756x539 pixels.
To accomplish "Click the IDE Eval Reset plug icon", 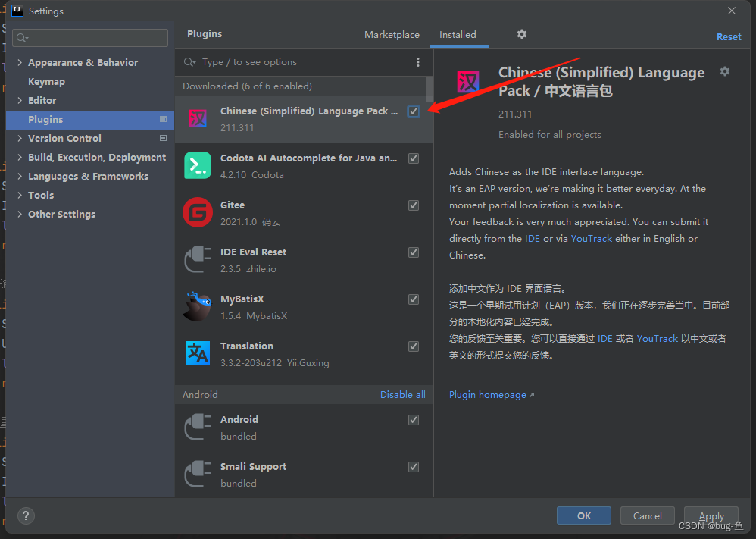I will coord(198,259).
